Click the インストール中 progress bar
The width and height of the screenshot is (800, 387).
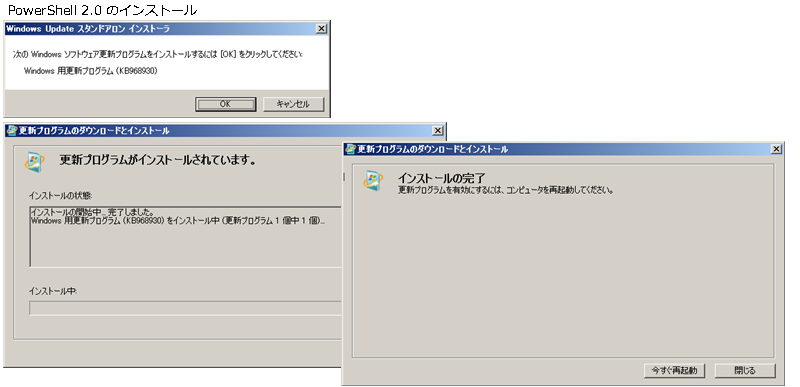pos(186,308)
